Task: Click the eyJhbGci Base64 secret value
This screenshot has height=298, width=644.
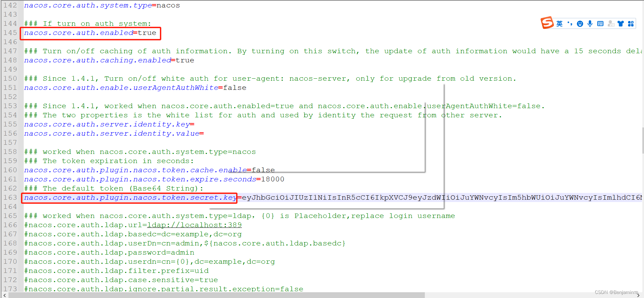Action: pyautogui.click(x=442, y=198)
